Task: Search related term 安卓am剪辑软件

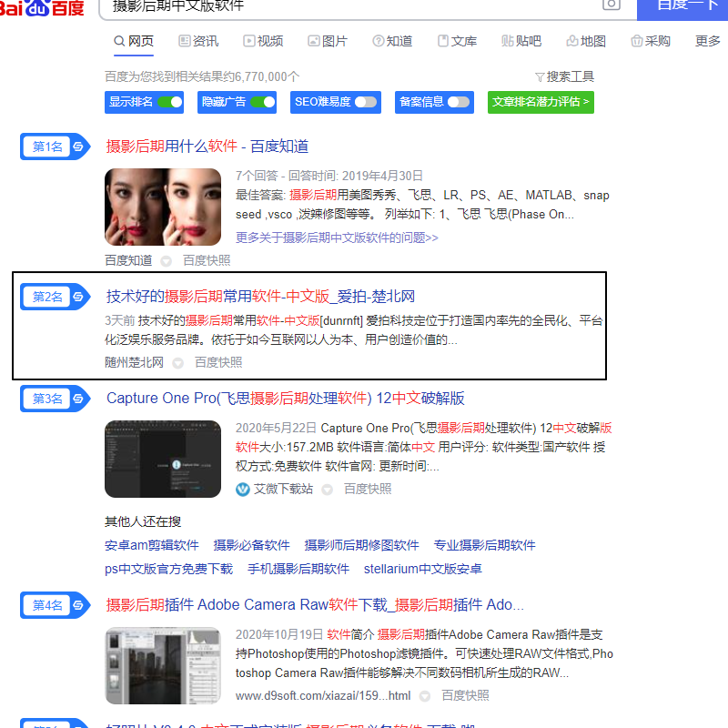Action: tap(152, 545)
